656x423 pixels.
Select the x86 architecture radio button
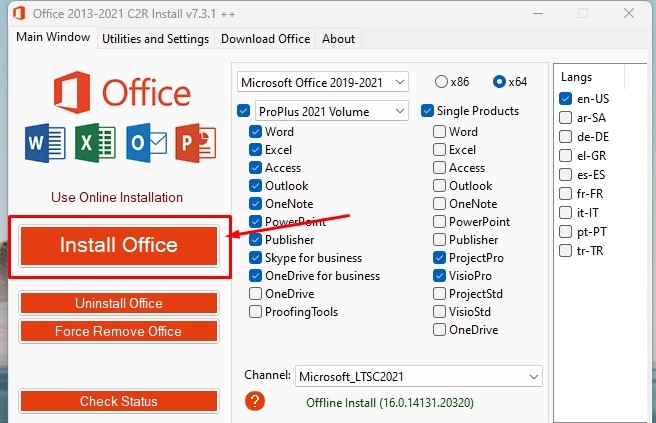click(441, 81)
